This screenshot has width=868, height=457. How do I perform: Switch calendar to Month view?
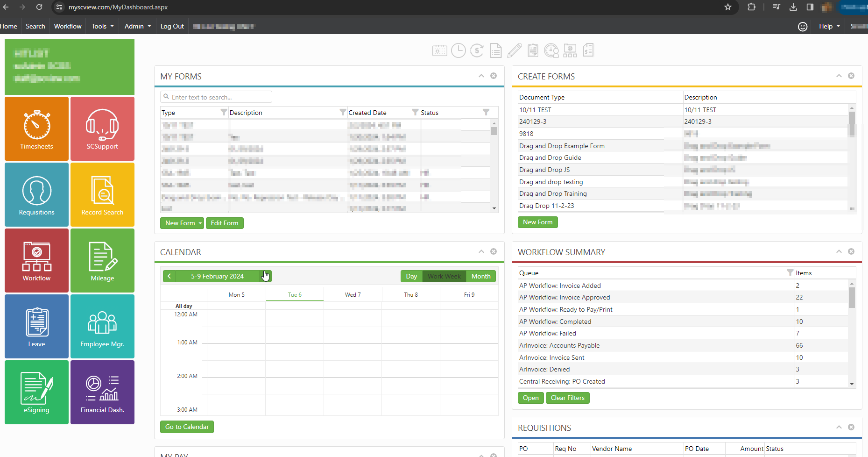tap(481, 276)
